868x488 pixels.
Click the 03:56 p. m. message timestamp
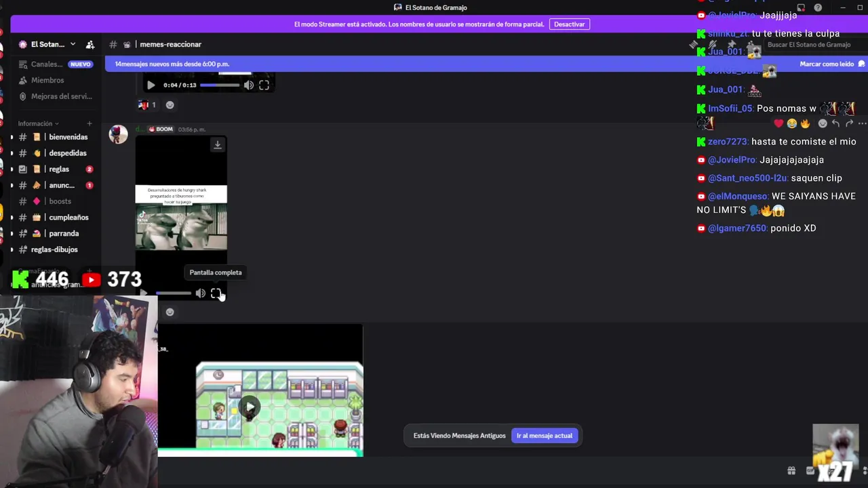click(x=192, y=129)
